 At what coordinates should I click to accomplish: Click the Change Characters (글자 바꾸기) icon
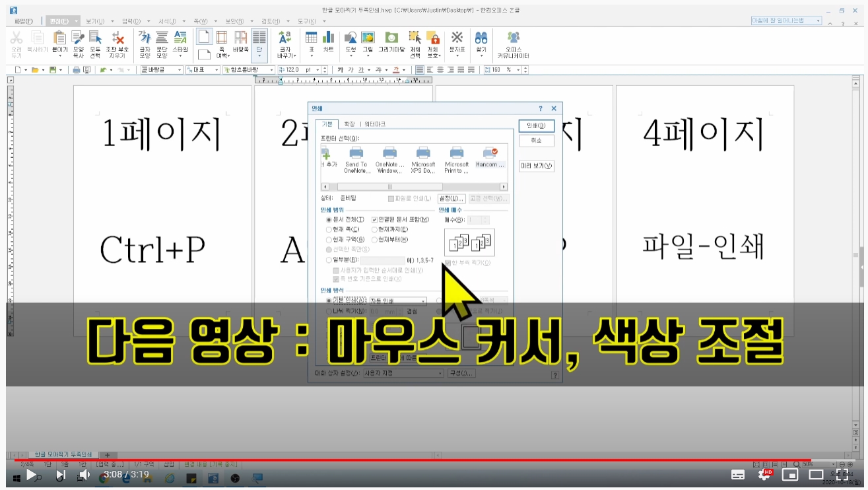[x=285, y=38]
